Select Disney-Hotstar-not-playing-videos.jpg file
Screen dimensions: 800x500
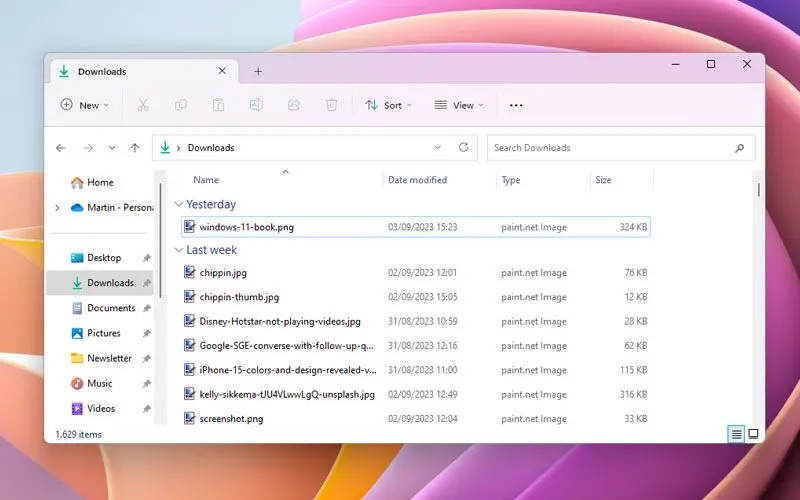[x=416, y=321]
